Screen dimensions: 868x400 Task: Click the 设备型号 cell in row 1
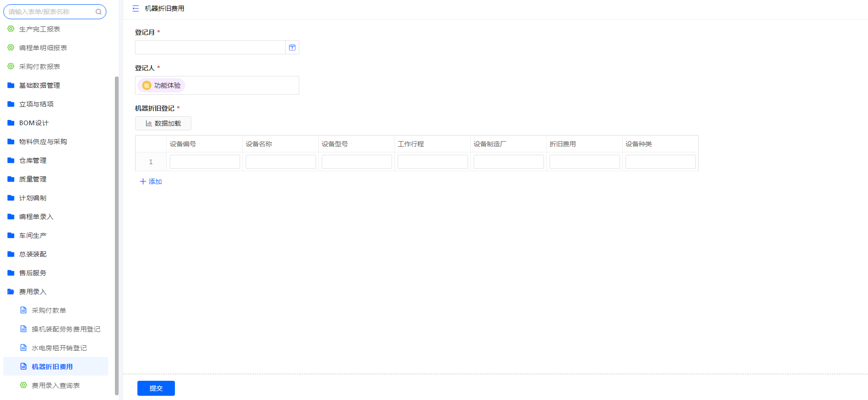click(357, 162)
